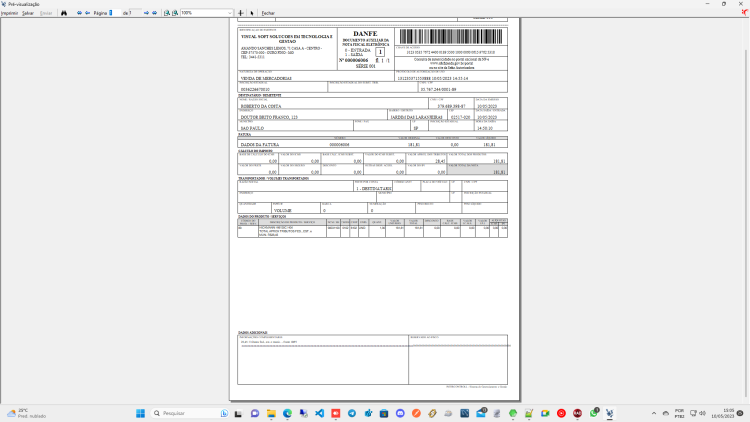Select the crosshair move tool
This screenshot has height=422, width=750.
coord(241,13)
